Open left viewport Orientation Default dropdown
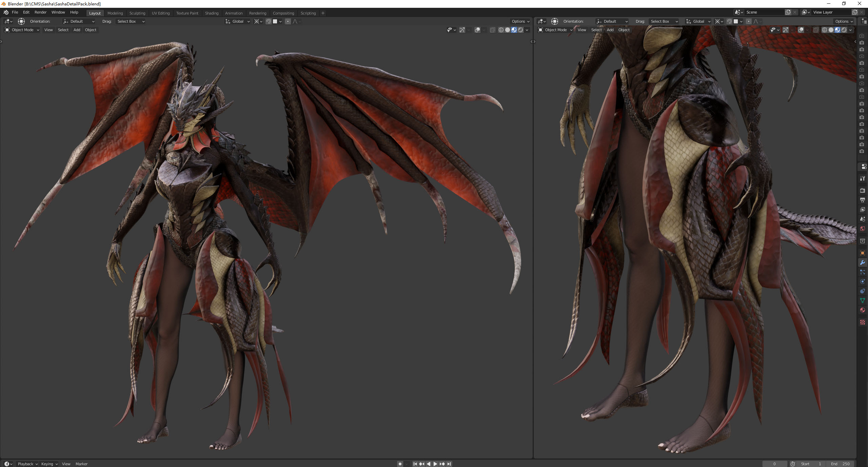Viewport: 868px width, 467px height. pos(79,21)
